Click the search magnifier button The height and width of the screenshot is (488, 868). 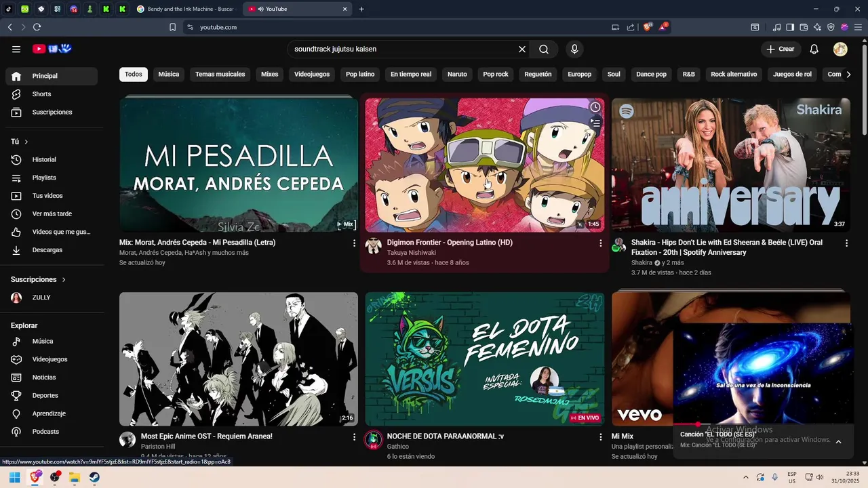point(544,49)
